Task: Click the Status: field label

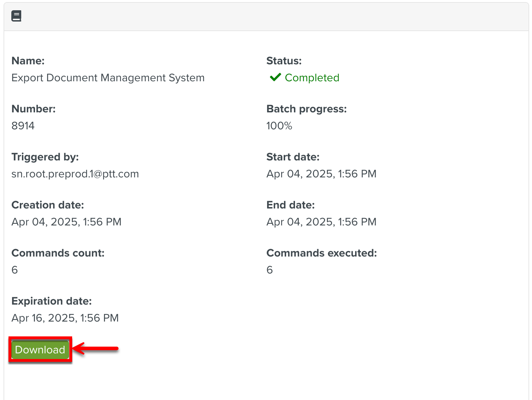Action: (284, 61)
